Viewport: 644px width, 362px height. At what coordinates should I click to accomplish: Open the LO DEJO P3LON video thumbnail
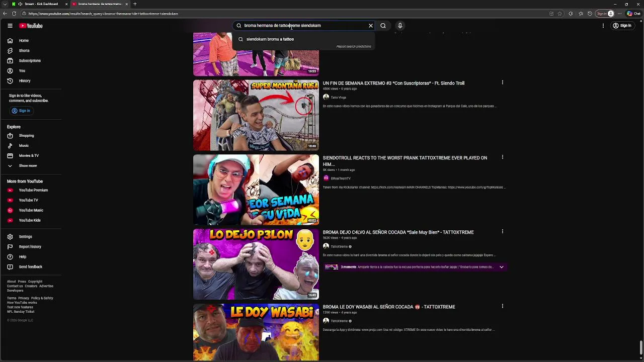pos(256,264)
